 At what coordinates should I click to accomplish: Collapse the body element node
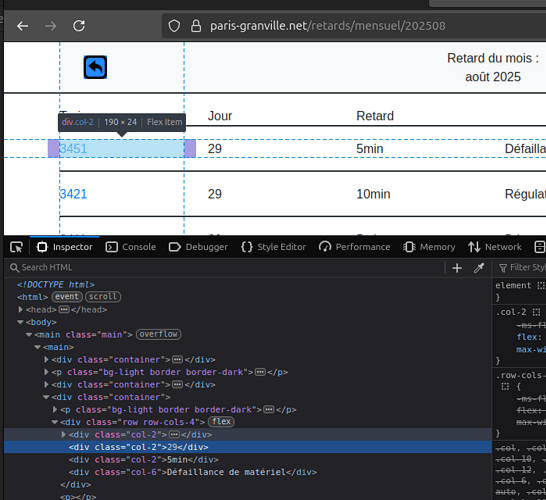[21, 322]
